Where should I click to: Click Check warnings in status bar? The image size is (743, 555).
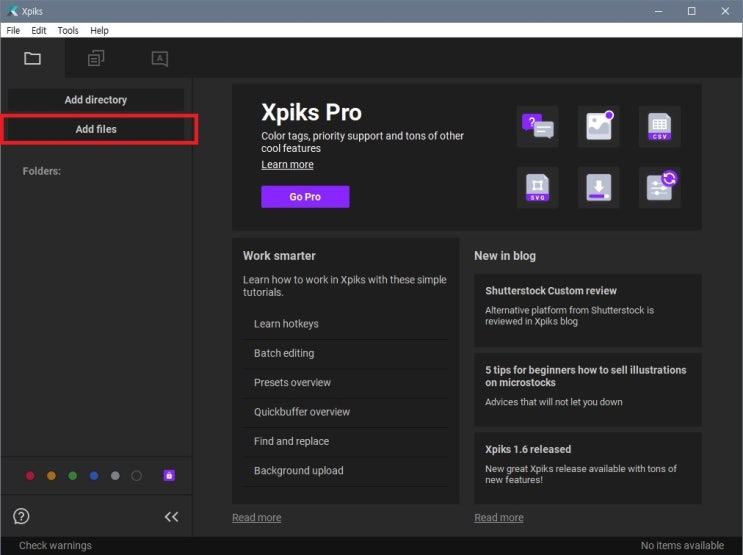tap(55, 546)
